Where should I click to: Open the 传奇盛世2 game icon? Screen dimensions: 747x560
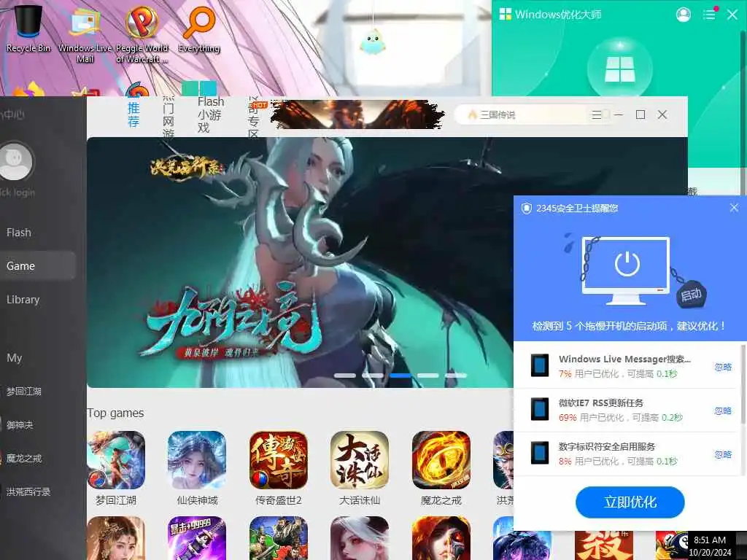(278, 460)
